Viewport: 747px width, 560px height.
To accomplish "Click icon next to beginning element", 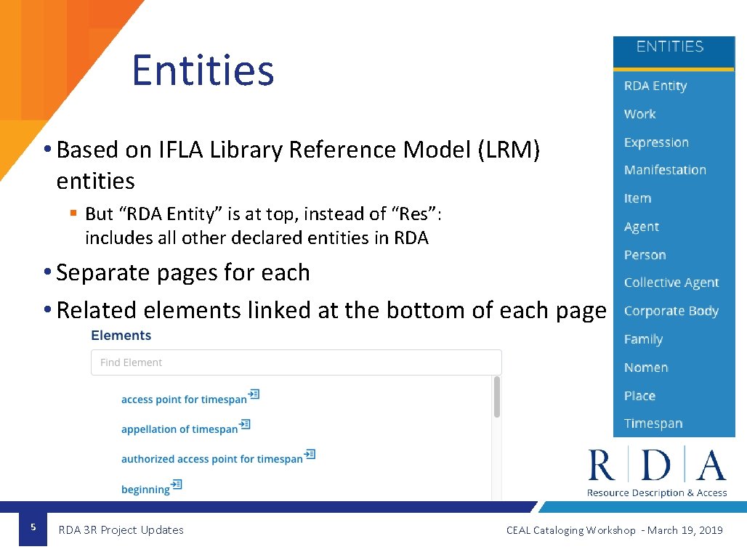I will (177, 484).
